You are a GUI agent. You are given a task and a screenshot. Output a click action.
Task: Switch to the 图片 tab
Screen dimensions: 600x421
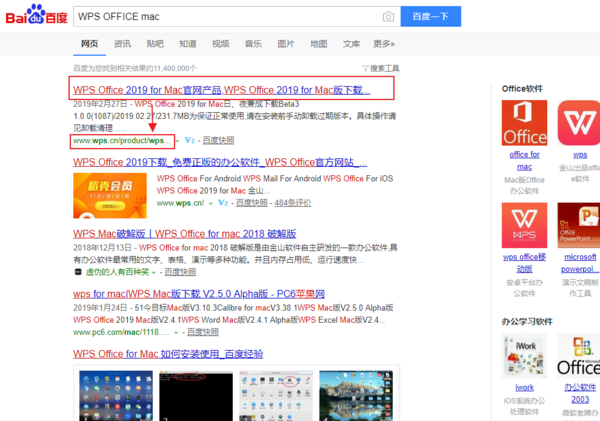click(x=286, y=44)
